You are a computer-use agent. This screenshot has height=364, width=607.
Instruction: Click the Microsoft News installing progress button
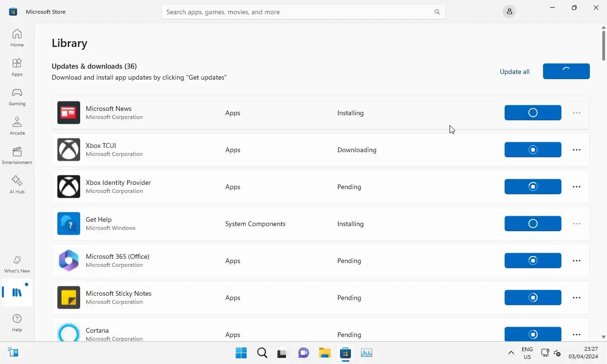click(533, 113)
